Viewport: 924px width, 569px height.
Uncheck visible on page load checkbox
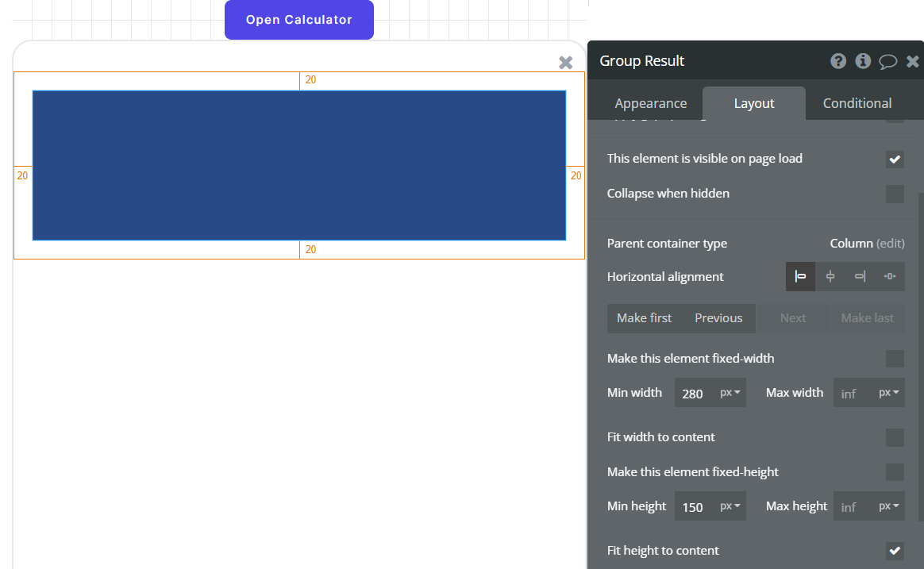tap(895, 160)
